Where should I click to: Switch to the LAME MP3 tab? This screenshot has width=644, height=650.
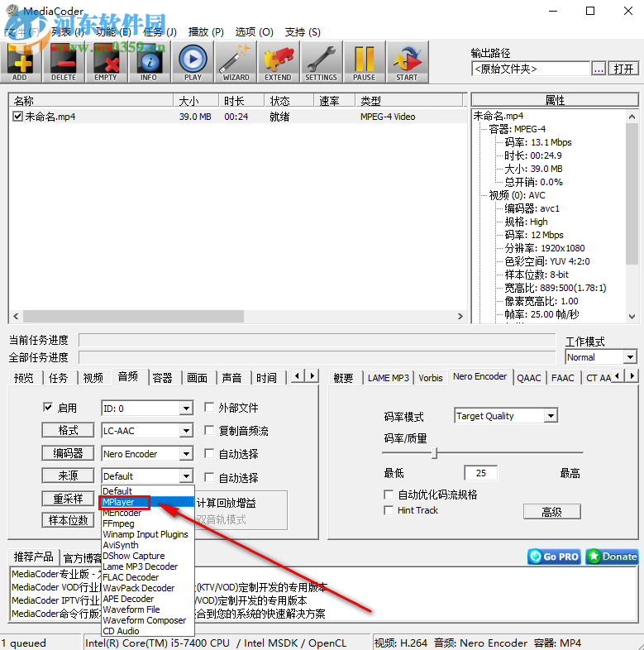click(389, 378)
